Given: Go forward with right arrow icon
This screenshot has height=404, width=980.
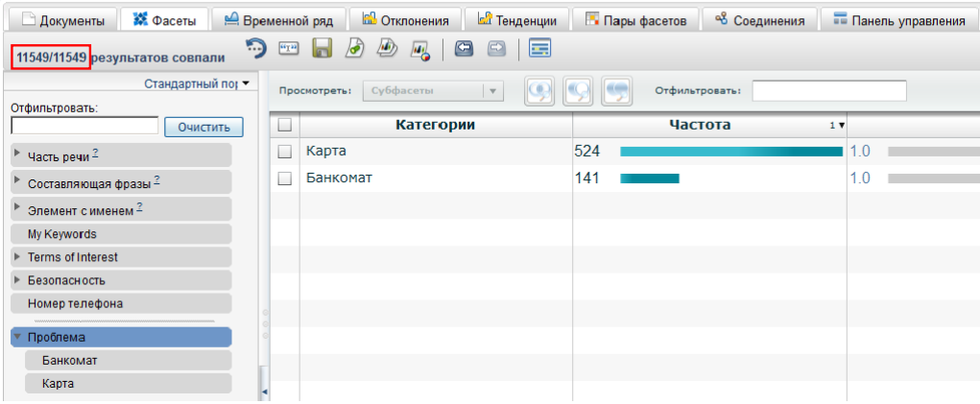Looking at the screenshot, I should coord(496,49).
